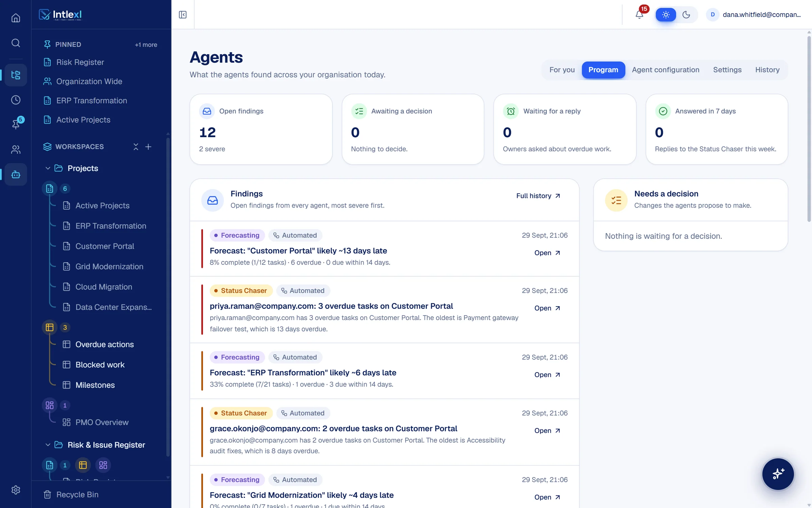The image size is (812, 508).
Task: Open the clock history icon in rail
Action: pos(16,100)
